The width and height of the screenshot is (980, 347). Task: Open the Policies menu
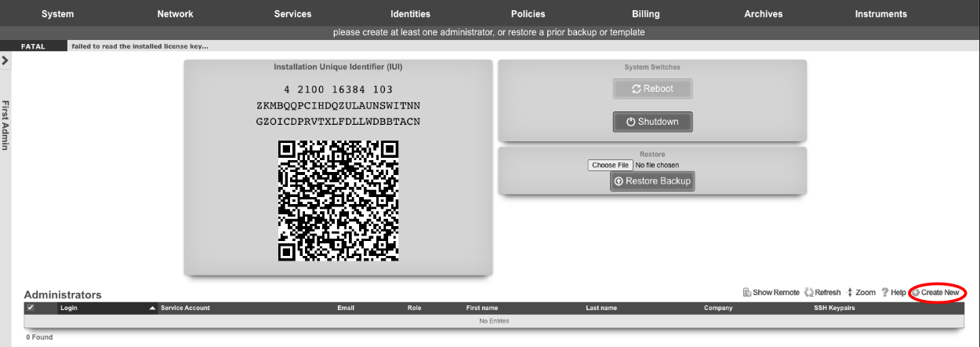[x=528, y=13]
